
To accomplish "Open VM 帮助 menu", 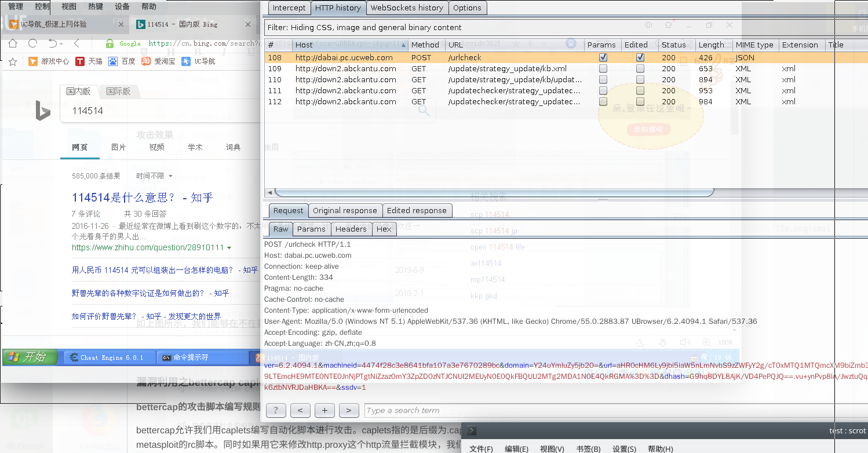I will coord(149,6).
